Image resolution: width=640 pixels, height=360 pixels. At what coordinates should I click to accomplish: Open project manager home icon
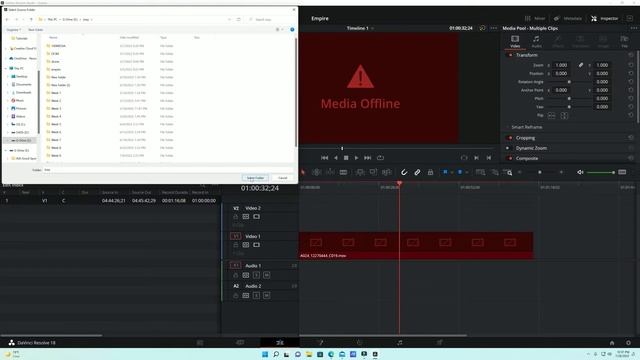[x=612, y=343]
